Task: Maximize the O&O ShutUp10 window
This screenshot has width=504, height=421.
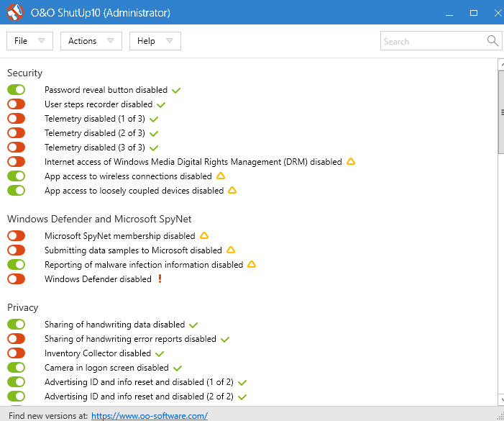Action: click(x=474, y=13)
